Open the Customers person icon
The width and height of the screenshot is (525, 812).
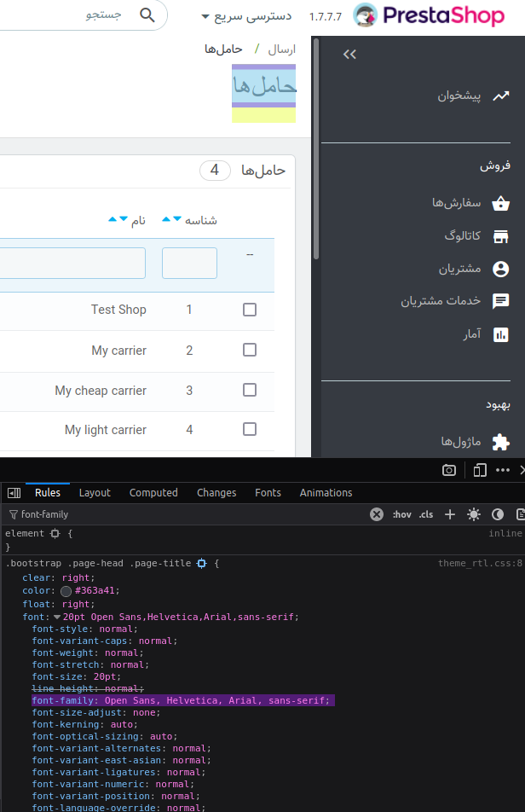click(x=500, y=270)
